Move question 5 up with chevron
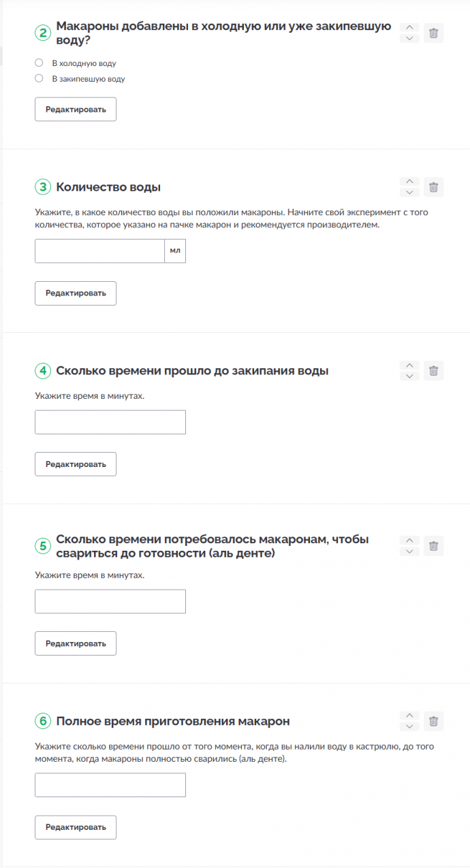This screenshot has height=868, width=470. click(x=409, y=541)
